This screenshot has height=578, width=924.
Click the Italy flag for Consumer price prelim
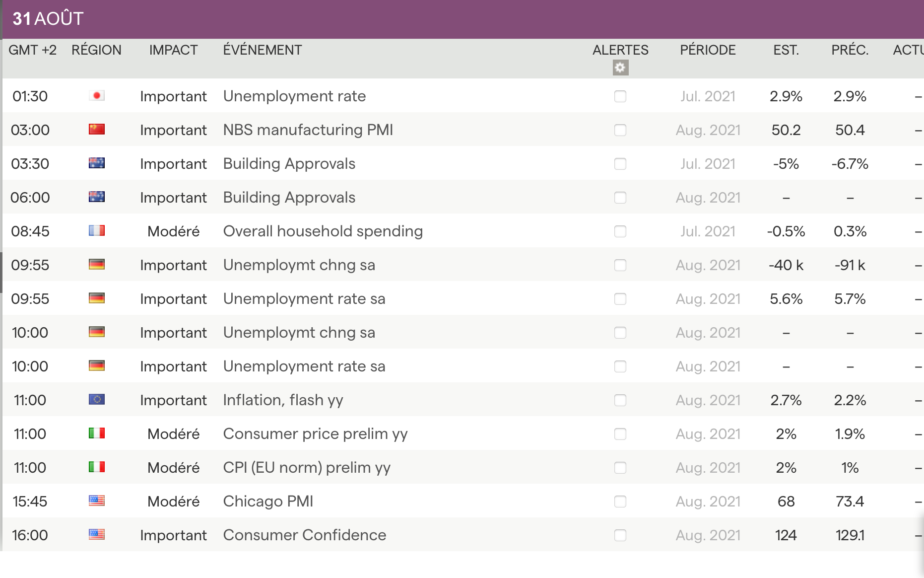click(x=97, y=433)
